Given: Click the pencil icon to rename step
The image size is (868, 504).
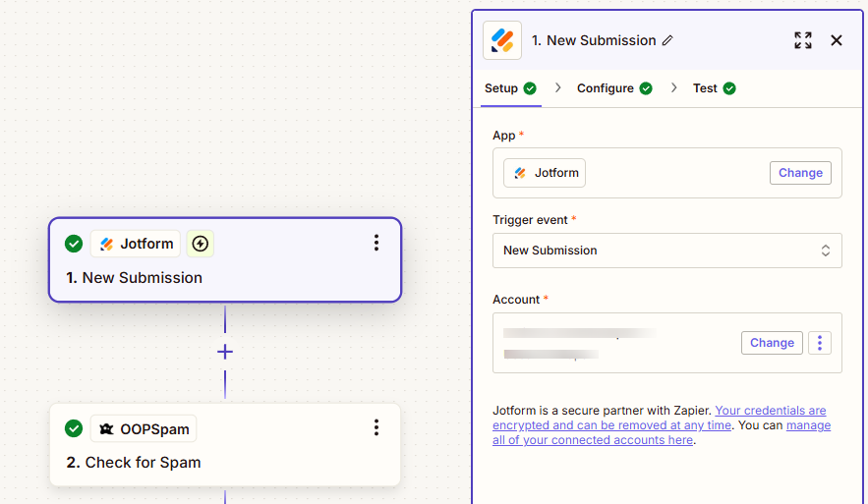Looking at the screenshot, I should [667, 40].
